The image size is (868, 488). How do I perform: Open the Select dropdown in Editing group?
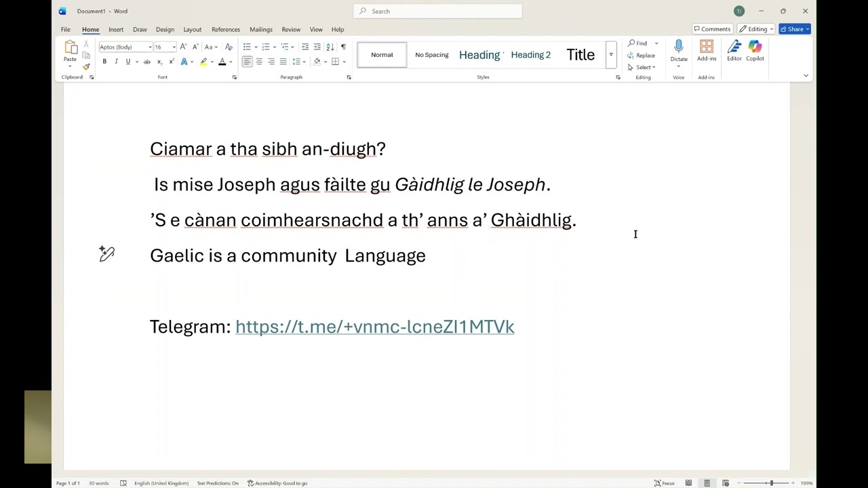(642, 67)
